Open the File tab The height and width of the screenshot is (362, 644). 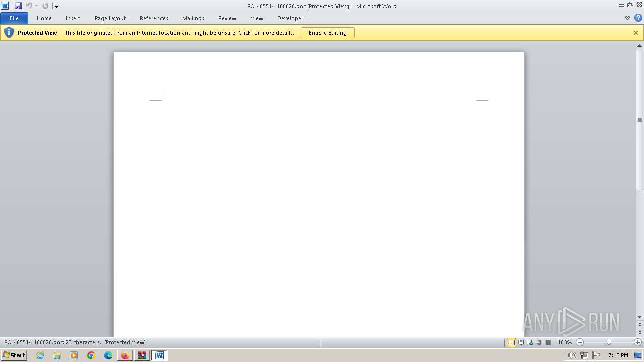[14, 18]
